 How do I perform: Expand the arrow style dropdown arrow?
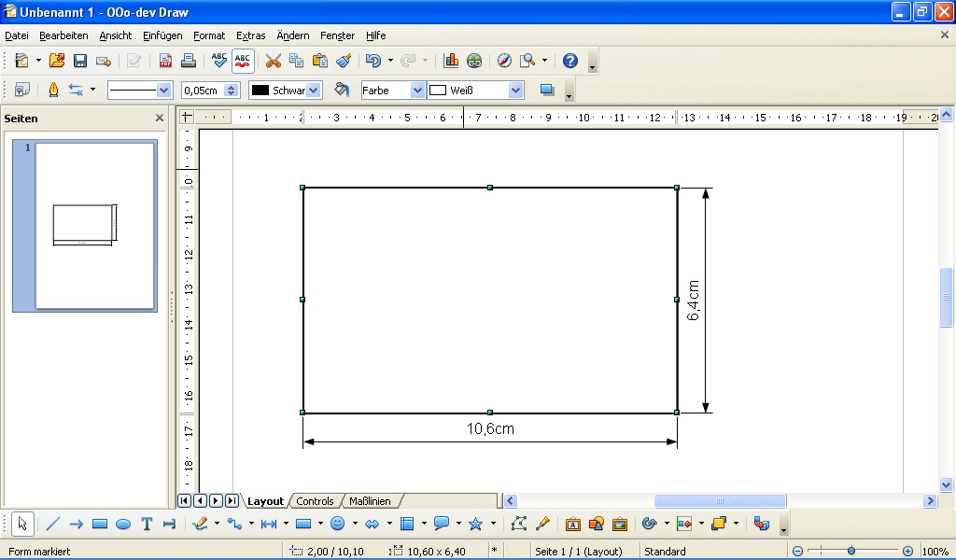(x=92, y=91)
